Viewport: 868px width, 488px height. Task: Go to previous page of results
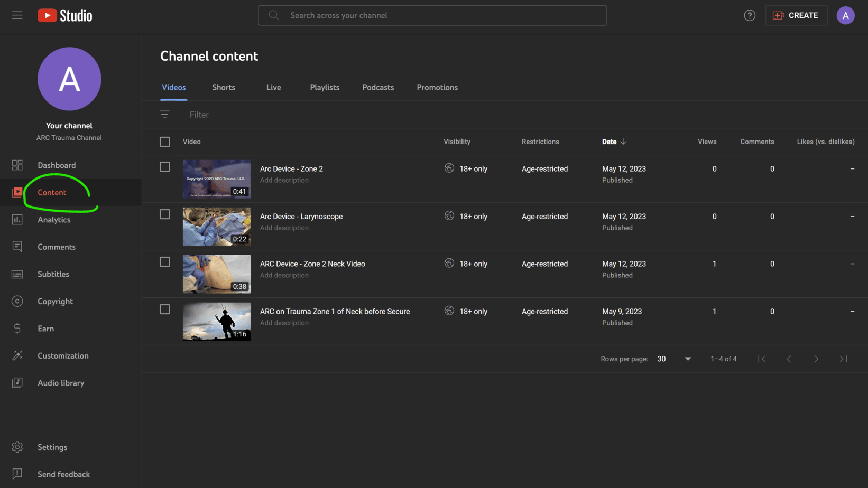(x=789, y=359)
